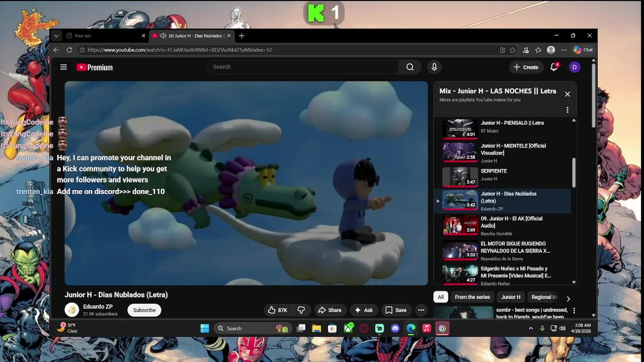Start voice search with the microphone icon

[x=434, y=67]
